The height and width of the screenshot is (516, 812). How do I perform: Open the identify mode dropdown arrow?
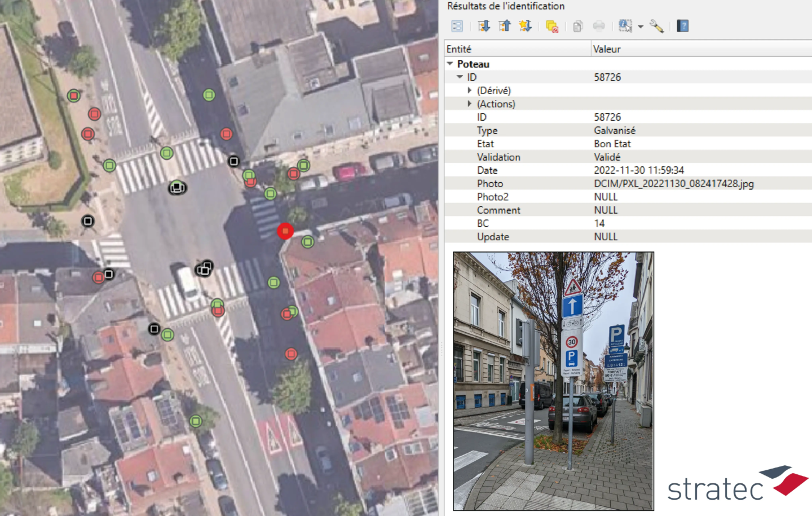[x=641, y=27]
